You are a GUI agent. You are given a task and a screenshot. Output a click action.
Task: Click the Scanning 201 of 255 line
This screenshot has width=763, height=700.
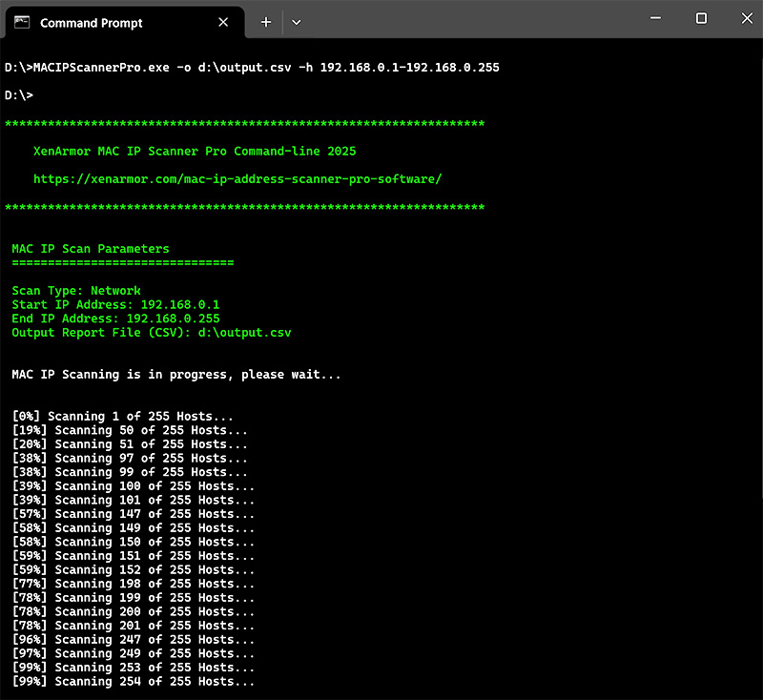click(x=134, y=626)
